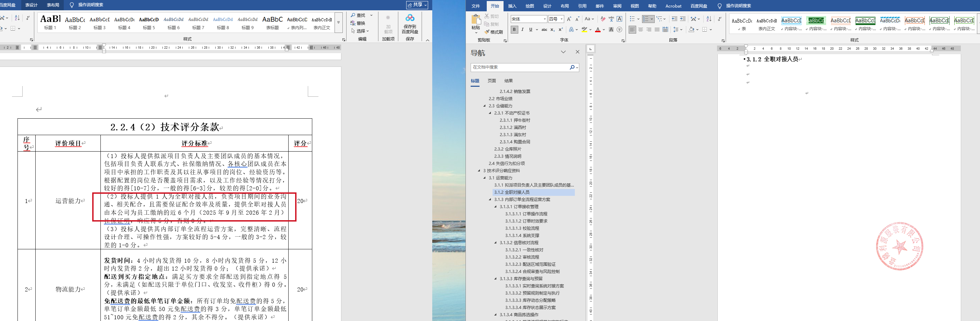980x321 pixels.
Task: Click the yellow text highlight color button
Action: click(x=584, y=30)
